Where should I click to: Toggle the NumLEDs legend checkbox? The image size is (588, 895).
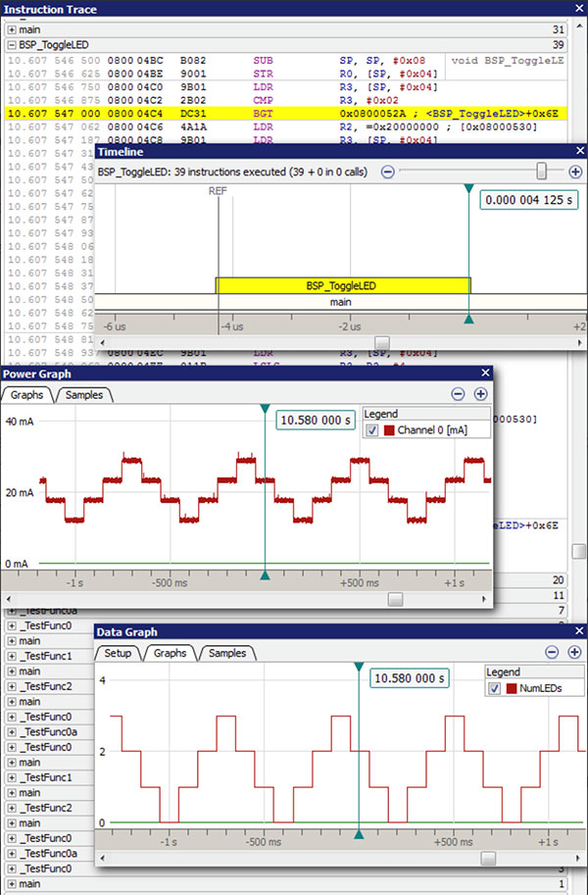[494, 689]
